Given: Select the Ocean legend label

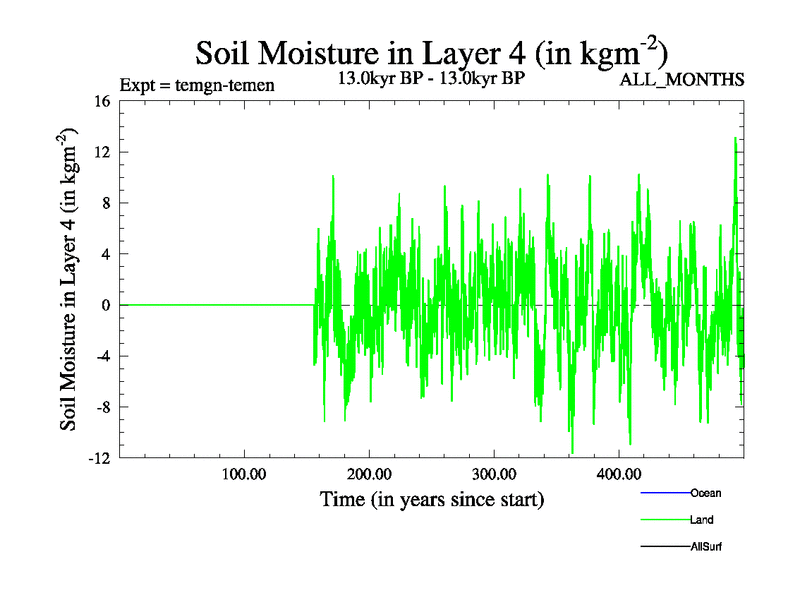Looking at the screenshot, I should 705,493.
